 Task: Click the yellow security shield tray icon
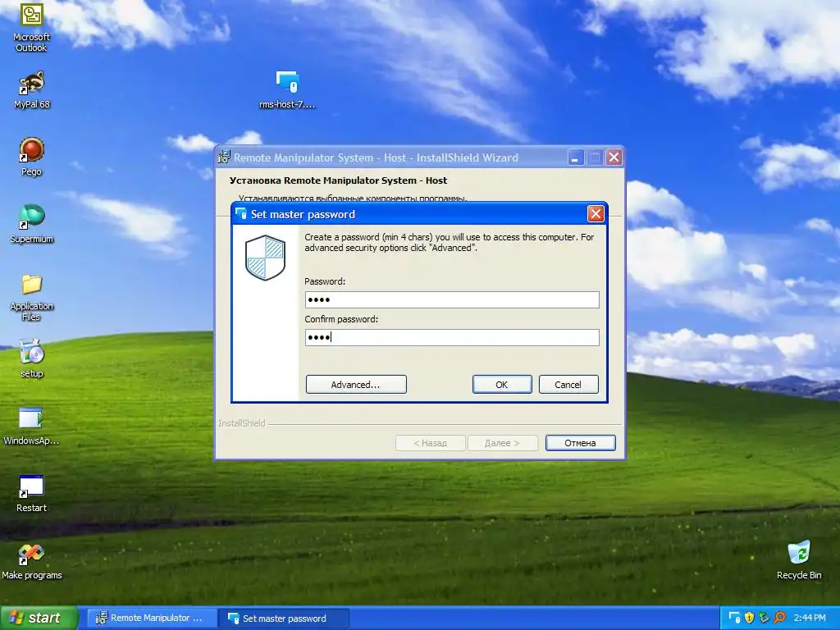(749, 618)
